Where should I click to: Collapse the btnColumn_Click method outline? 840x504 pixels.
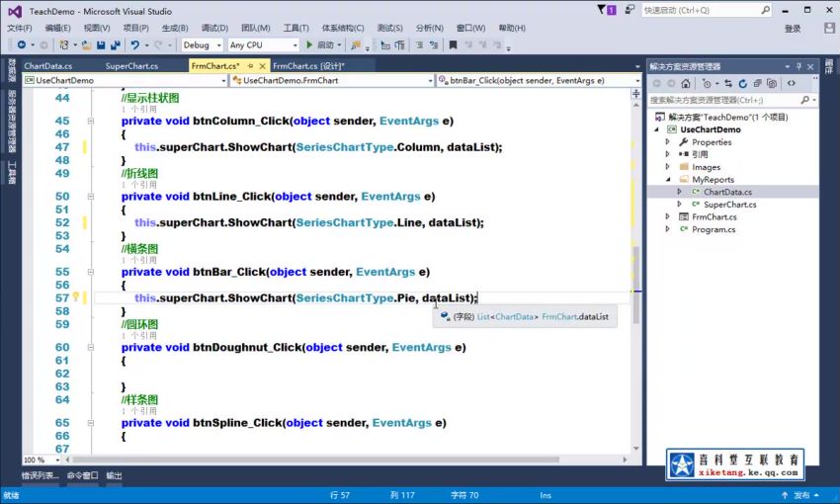pos(91,121)
